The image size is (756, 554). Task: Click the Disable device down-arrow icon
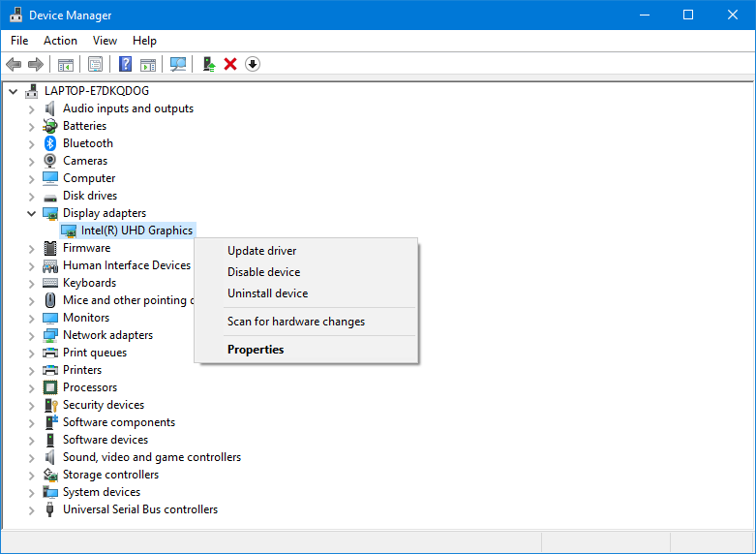253,64
